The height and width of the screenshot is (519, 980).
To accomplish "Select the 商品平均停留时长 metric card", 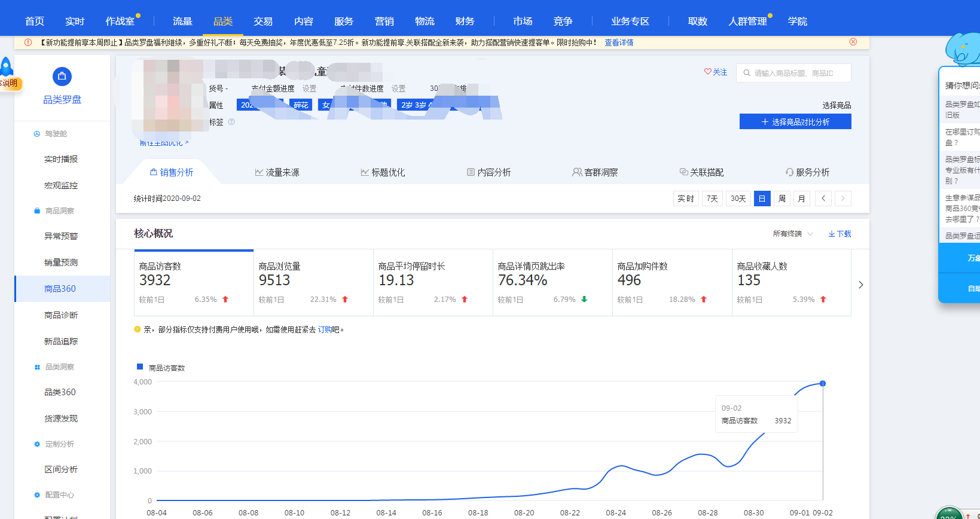I will coord(433,283).
